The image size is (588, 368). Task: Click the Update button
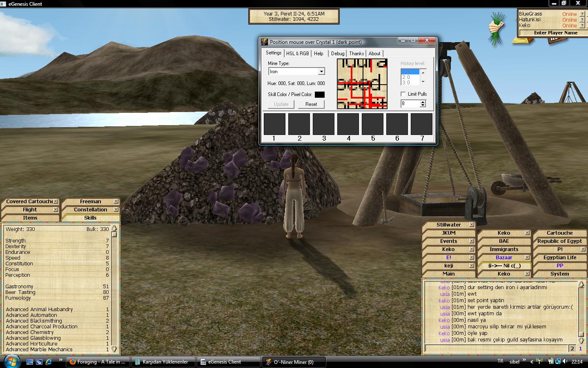(281, 104)
